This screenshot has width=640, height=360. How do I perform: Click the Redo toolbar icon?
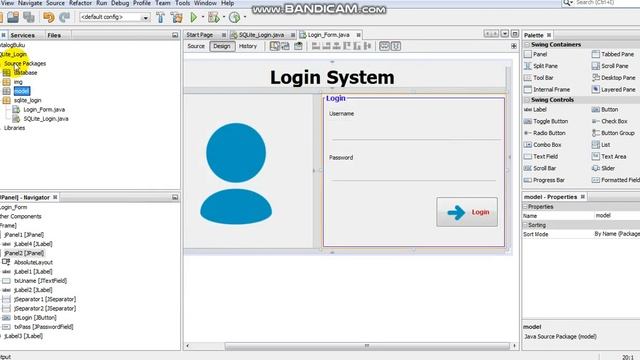point(64,17)
